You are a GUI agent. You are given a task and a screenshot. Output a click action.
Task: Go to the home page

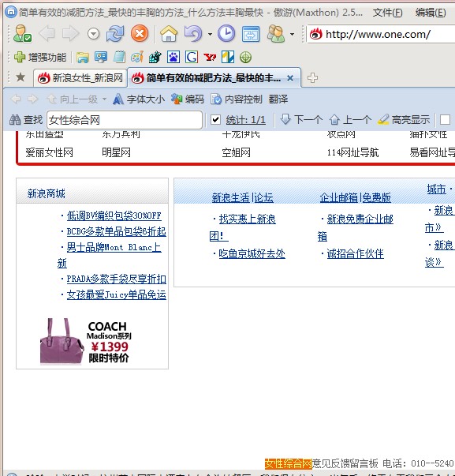pos(169,33)
